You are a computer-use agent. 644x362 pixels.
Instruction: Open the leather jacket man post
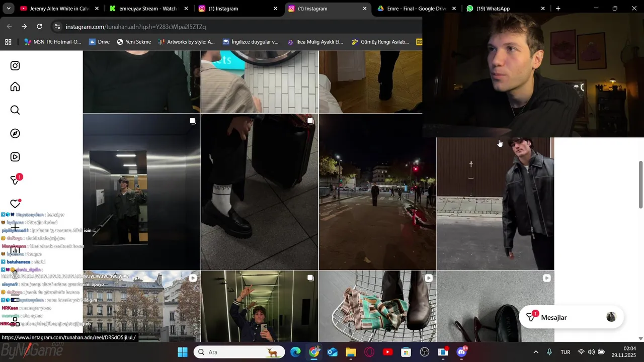pyautogui.click(x=496, y=204)
